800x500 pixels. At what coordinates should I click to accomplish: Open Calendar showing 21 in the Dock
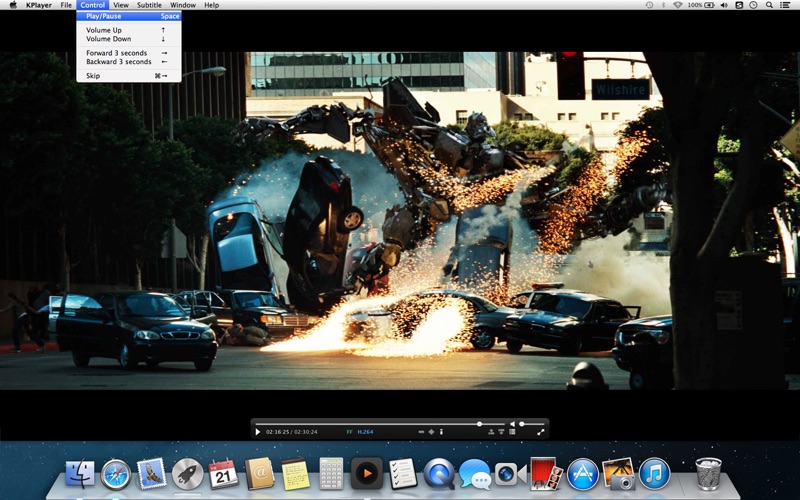(x=223, y=474)
